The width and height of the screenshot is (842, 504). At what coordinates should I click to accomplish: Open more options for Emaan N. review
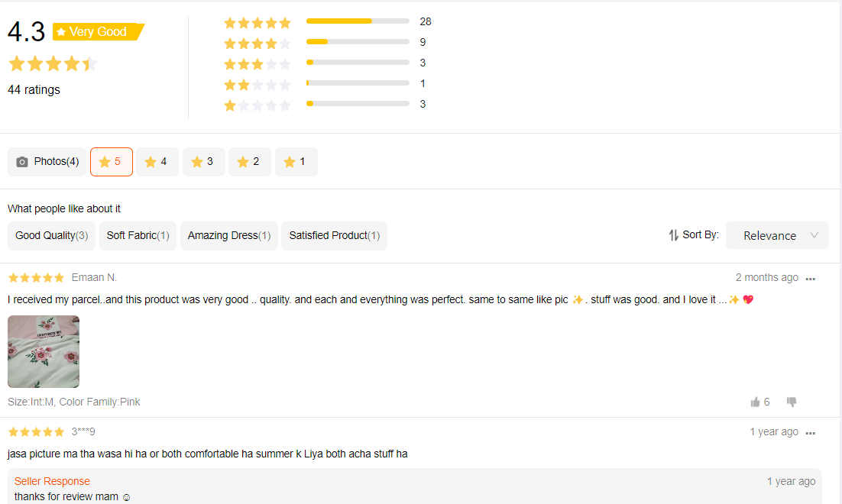click(x=811, y=279)
